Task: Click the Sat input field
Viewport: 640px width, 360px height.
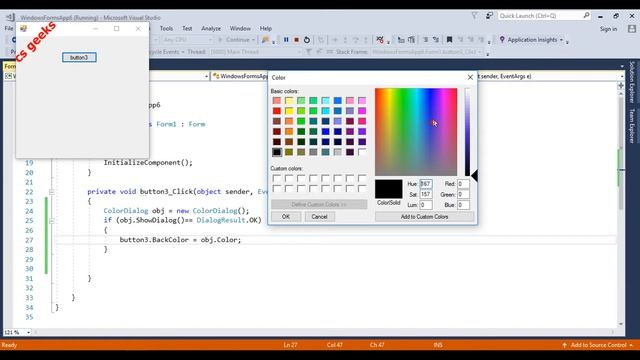Action: (x=426, y=194)
